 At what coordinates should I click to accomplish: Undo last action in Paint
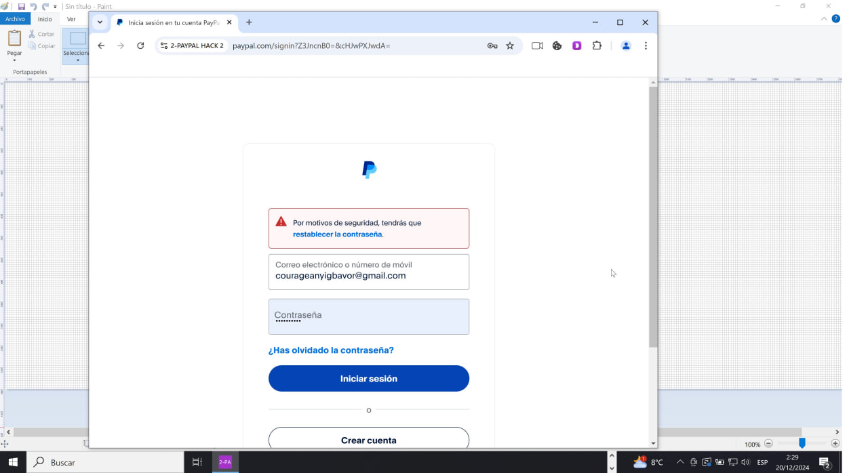tap(33, 6)
